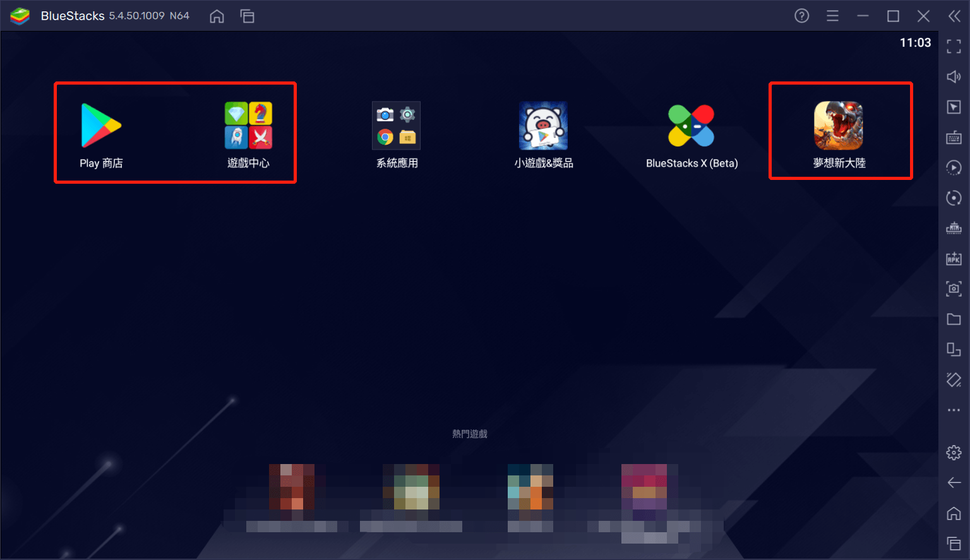Screen dimensions: 970x560
Task: Launch BlueStacks X (Beta)
Action: [692, 126]
